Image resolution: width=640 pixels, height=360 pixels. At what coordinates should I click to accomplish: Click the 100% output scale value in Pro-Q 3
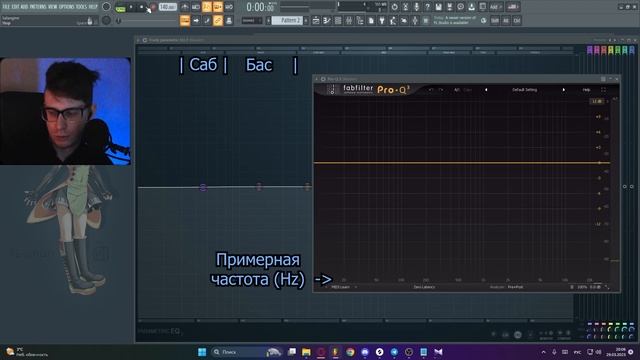[x=582, y=287]
